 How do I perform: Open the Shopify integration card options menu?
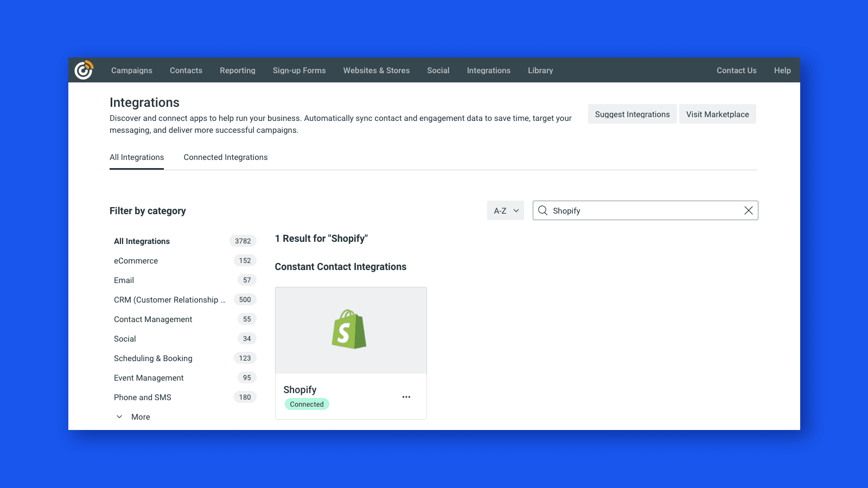click(406, 396)
